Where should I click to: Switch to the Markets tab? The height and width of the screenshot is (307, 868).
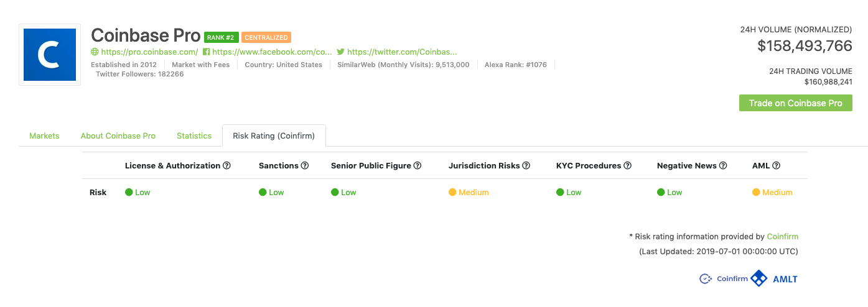(x=44, y=135)
